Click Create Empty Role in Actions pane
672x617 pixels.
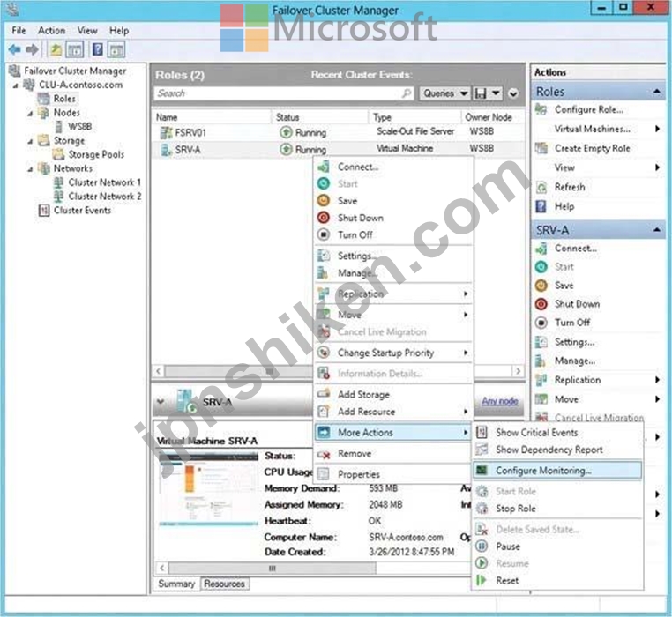click(593, 148)
